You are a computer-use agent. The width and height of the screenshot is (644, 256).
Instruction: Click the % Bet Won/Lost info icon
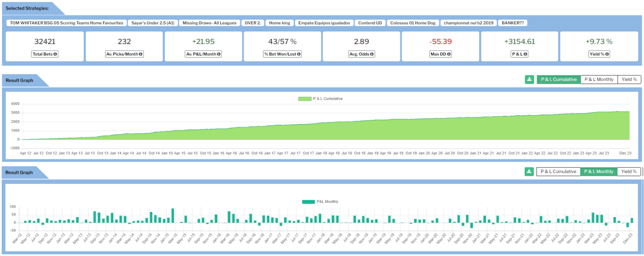tap(299, 54)
